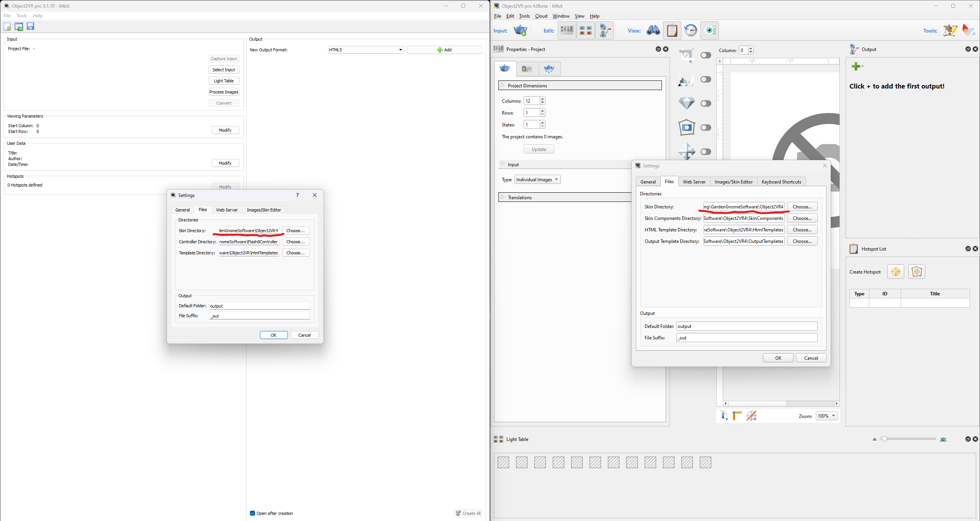Viewport: 980px width, 521px height.
Task: Click the crop tool icon beside the viewer
Action: pyautogui.click(x=686, y=56)
